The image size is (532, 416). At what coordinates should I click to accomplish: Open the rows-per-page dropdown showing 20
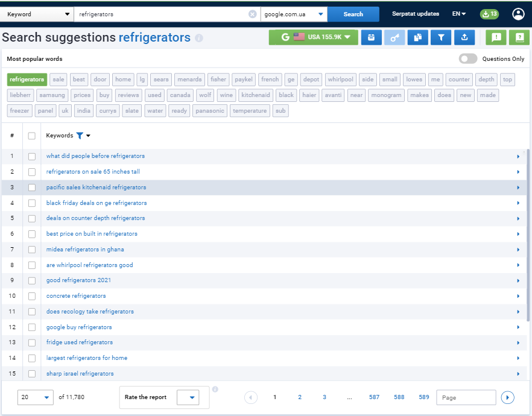tap(35, 397)
